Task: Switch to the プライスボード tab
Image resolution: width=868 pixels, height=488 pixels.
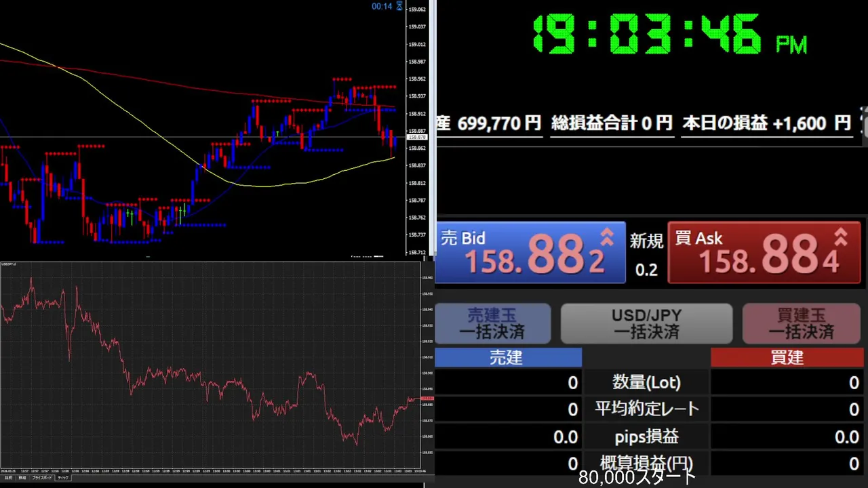Action: click(x=42, y=478)
